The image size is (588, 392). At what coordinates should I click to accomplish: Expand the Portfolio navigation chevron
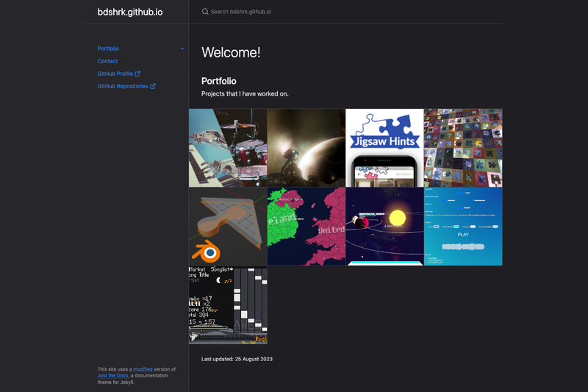coord(182,49)
